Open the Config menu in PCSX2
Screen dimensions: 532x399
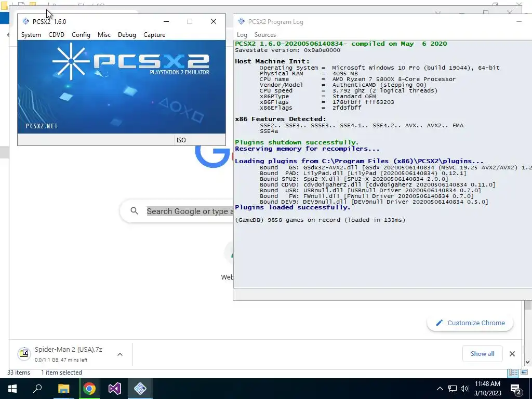click(81, 35)
